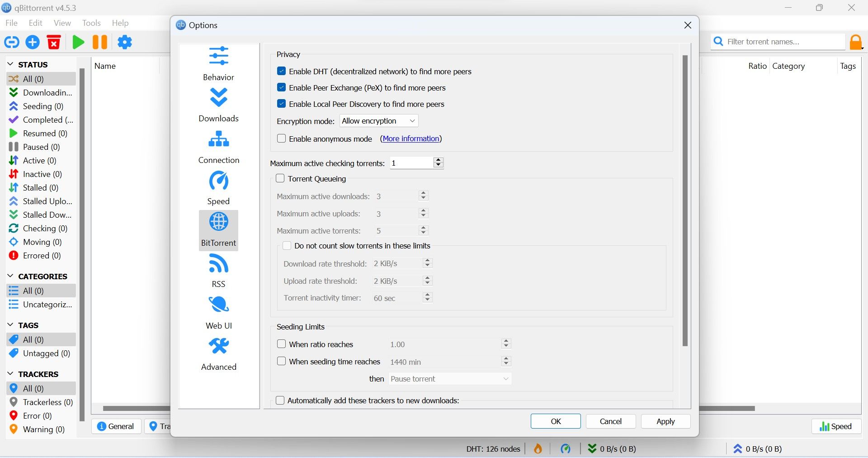
Task: Switch to the General tab
Action: tap(116, 426)
